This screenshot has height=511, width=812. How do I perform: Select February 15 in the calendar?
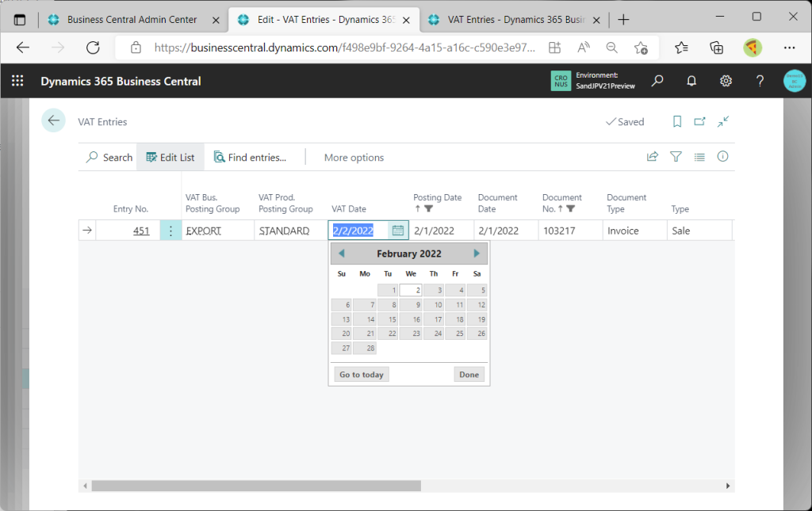(388, 319)
